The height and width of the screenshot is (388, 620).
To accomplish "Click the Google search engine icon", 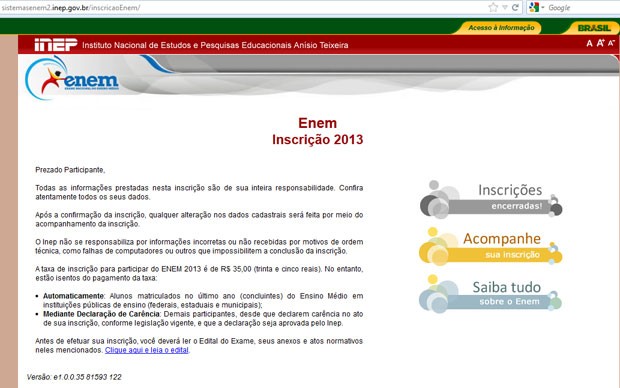I will point(534,7).
